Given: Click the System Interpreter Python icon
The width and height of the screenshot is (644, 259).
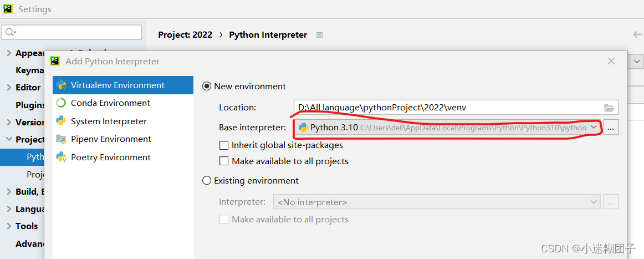Looking at the screenshot, I should (62, 121).
